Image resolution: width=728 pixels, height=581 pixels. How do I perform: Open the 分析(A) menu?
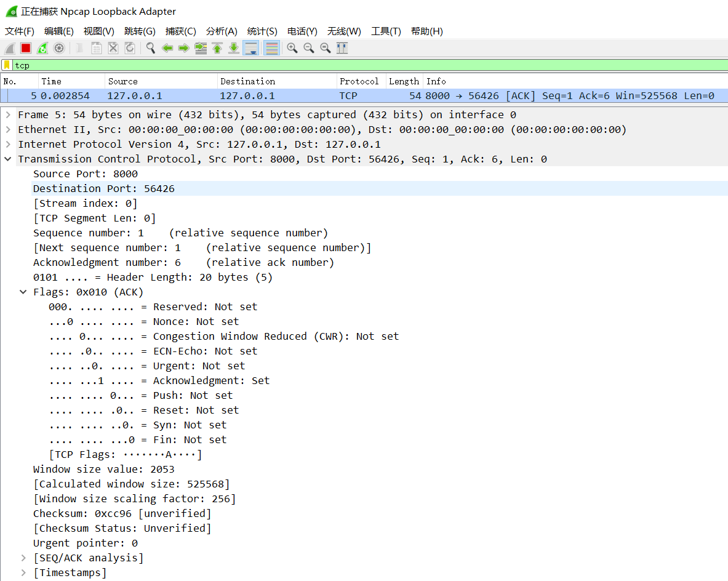pos(222,31)
